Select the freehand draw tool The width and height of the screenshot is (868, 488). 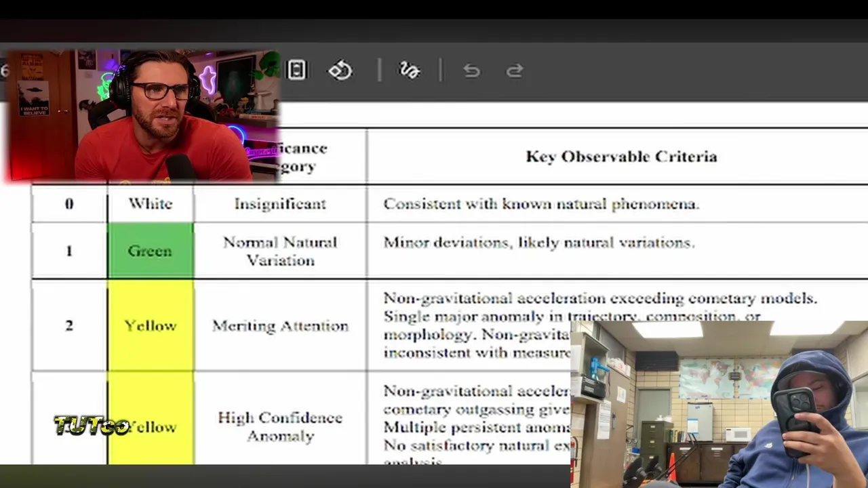coord(410,70)
